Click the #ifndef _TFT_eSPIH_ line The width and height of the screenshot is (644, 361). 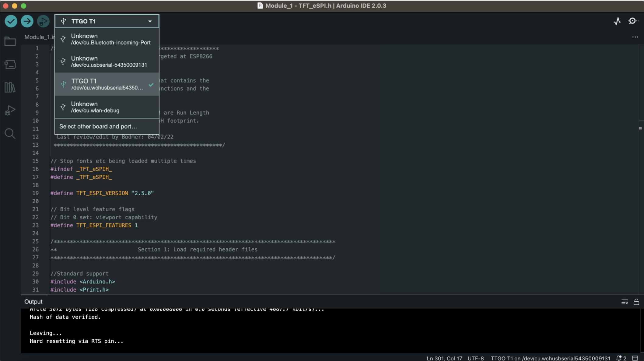point(81,169)
